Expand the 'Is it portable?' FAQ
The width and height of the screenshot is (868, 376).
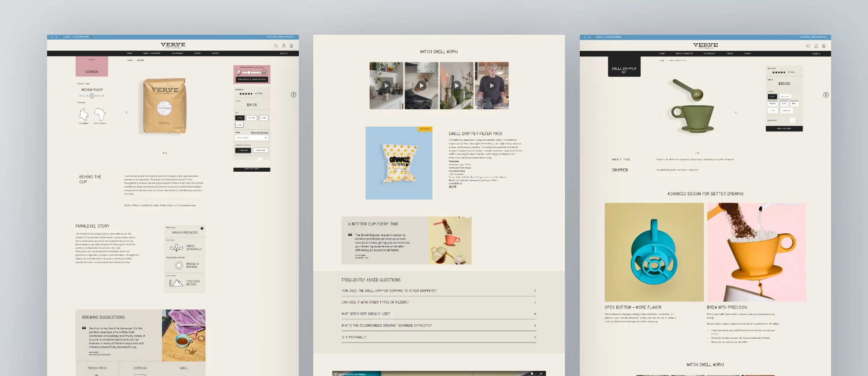pyautogui.click(x=439, y=337)
